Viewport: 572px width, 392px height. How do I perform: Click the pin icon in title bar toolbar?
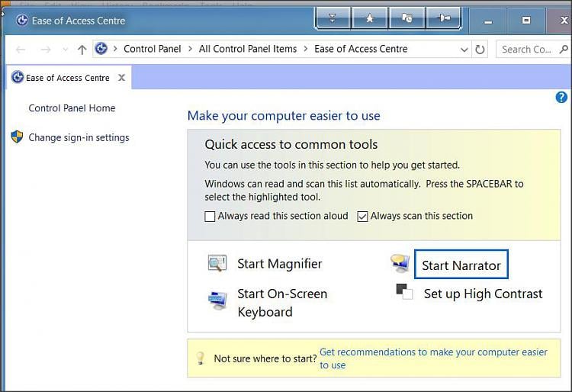pos(444,18)
